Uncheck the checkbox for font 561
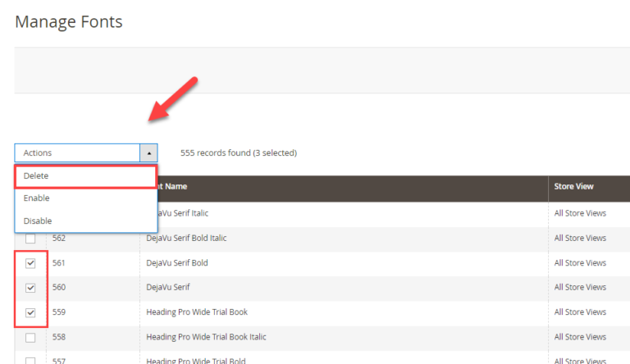Image resolution: width=630 pixels, height=364 pixels. [30, 263]
